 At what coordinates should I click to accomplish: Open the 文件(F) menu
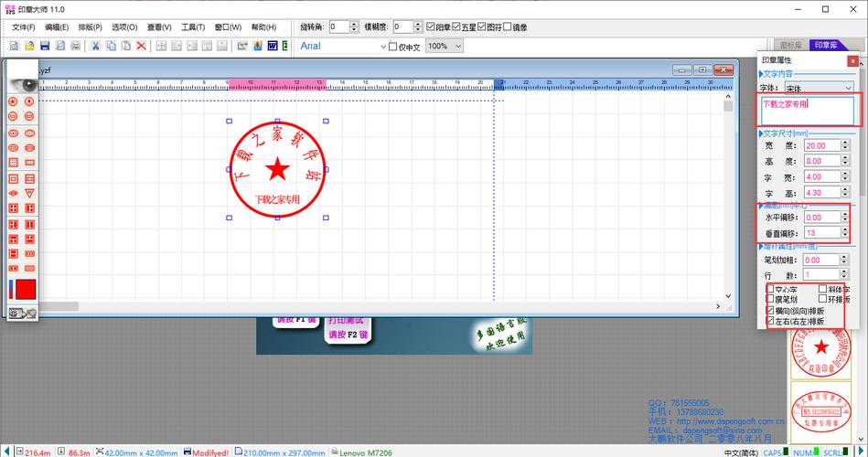[x=23, y=27]
